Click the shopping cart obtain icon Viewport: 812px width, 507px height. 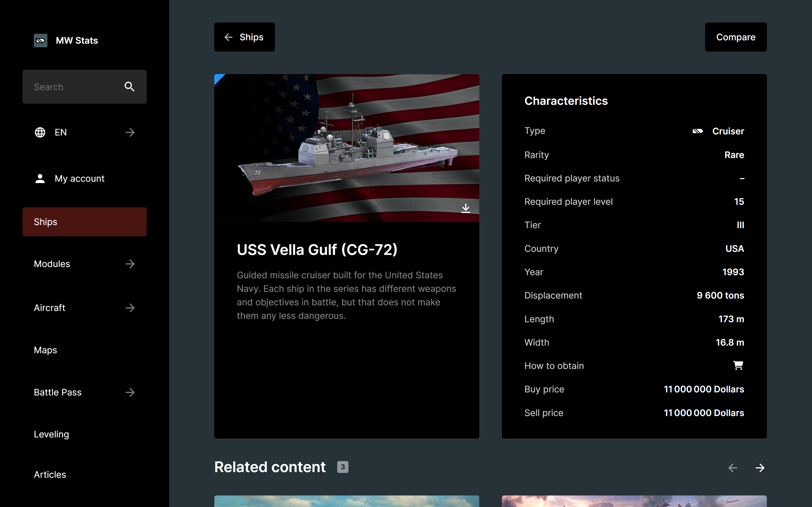738,366
